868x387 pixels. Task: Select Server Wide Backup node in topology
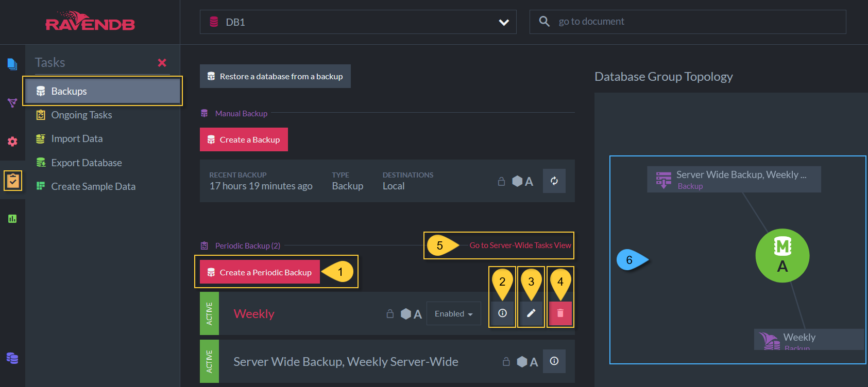coord(734,179)
